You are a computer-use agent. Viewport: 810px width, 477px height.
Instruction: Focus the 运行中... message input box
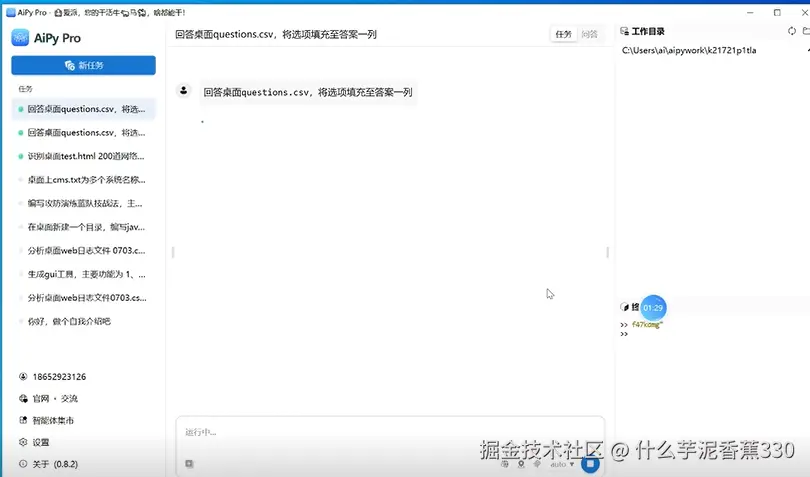(390, 433)
